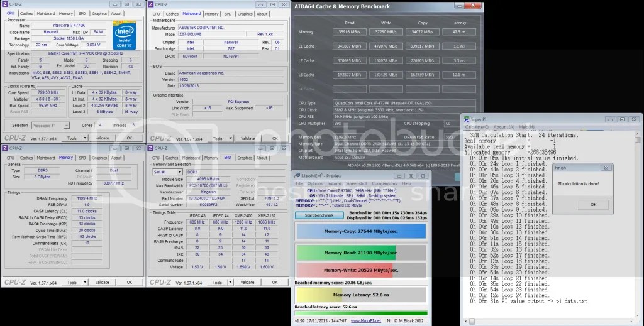Viewport: 644px width, 326px height.
Task: Click AIDA64 Memory Read 35916 MB/s cell
Action: coord(350,31)
